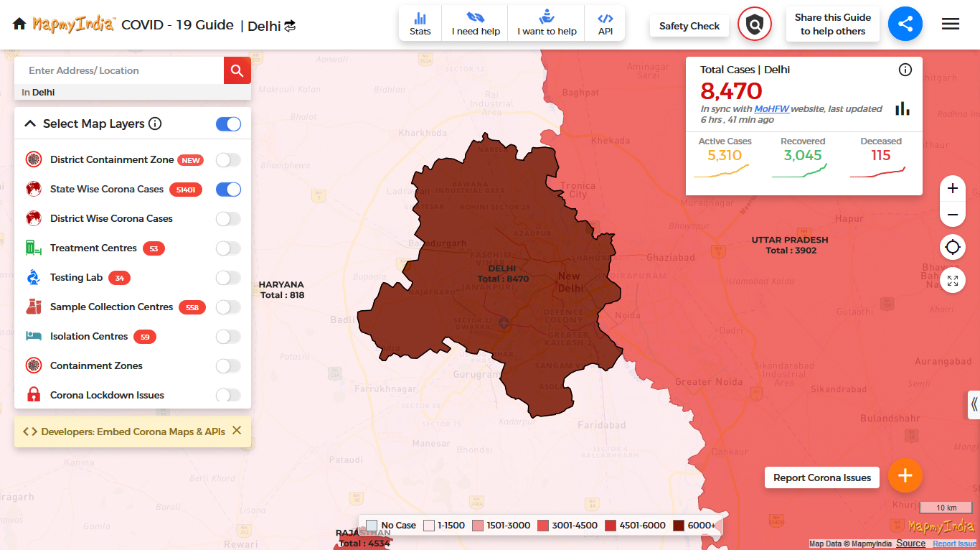Center map on my current location

pos(952,248)
